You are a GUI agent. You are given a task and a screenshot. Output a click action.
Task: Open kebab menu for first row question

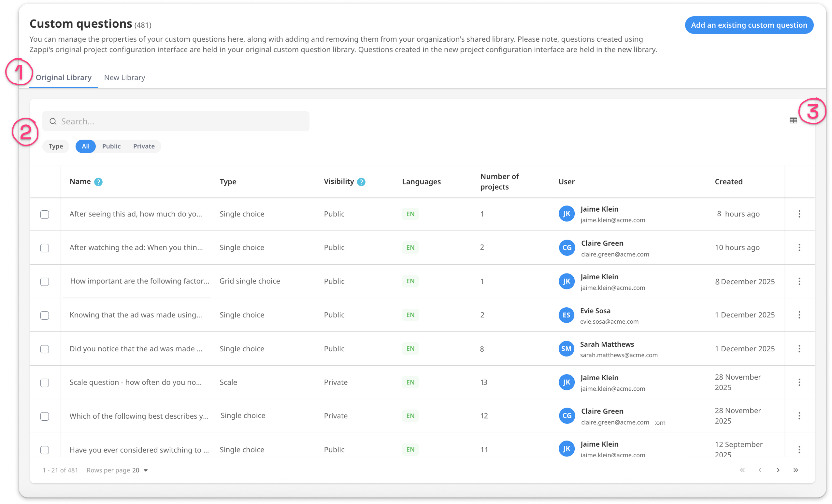pos(799,214)
